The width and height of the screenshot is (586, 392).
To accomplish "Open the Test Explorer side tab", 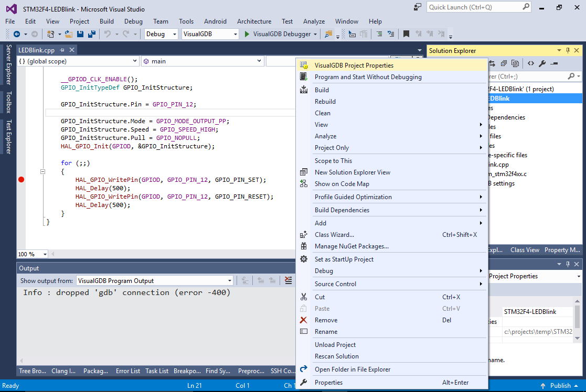I will [x=8, y=137].
